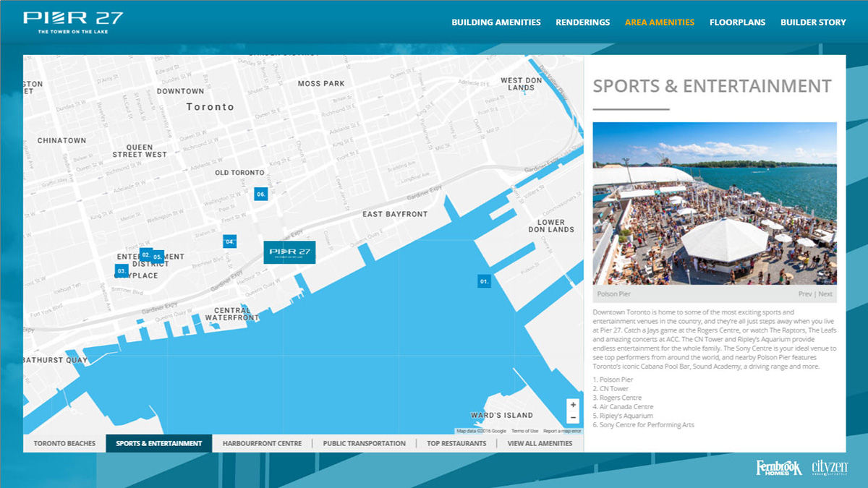Click the Moss Park map label

(x=321, y=84)
